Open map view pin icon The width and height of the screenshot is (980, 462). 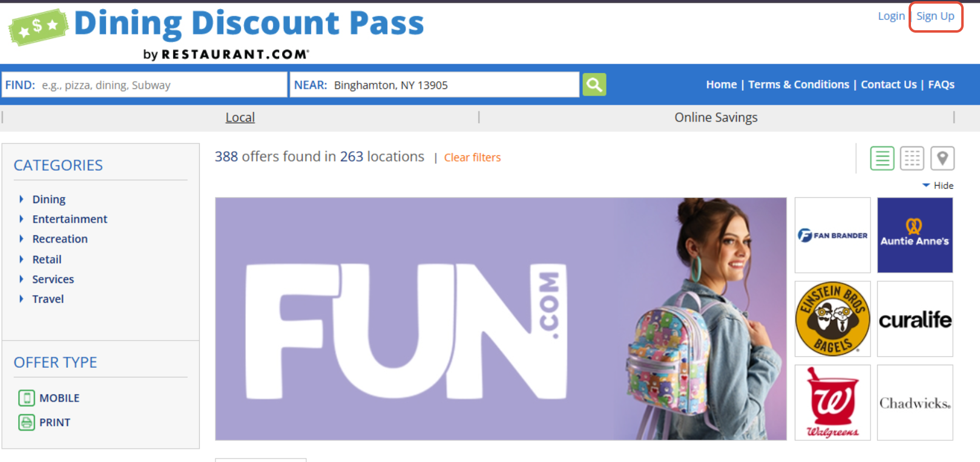click(x=942, y=158)
